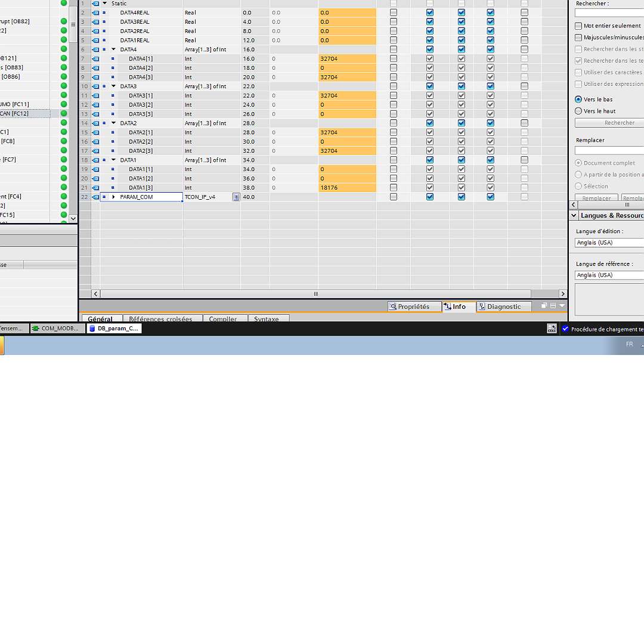Switch to the Diagnostic tab
The width and height of the screenshot is (644, 644).
504,306
